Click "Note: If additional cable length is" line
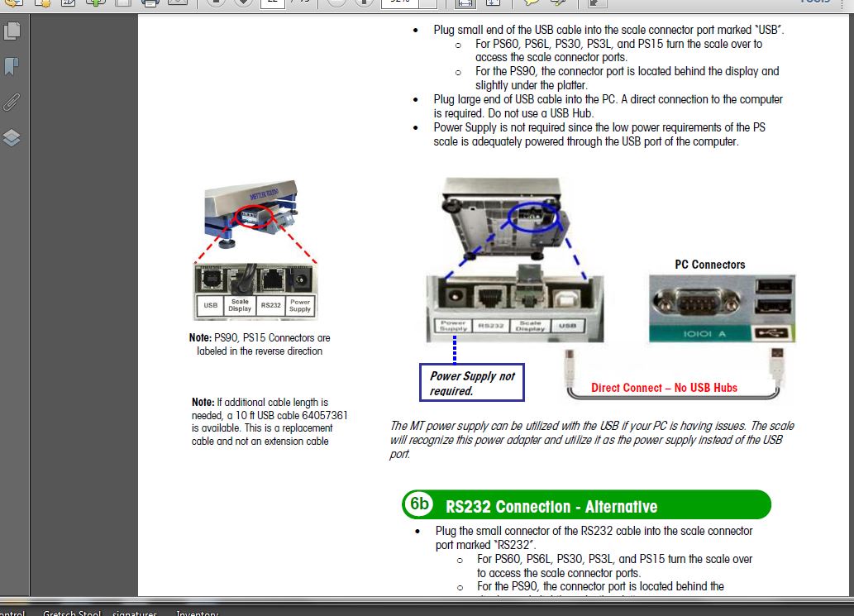Viewport: 854px width, 616px height. click(260, 403)
